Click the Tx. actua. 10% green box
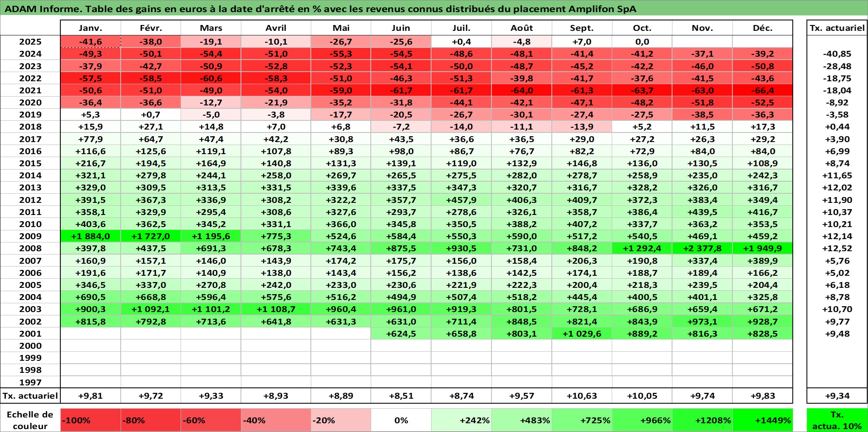The image size is (868, 432). 837,420
